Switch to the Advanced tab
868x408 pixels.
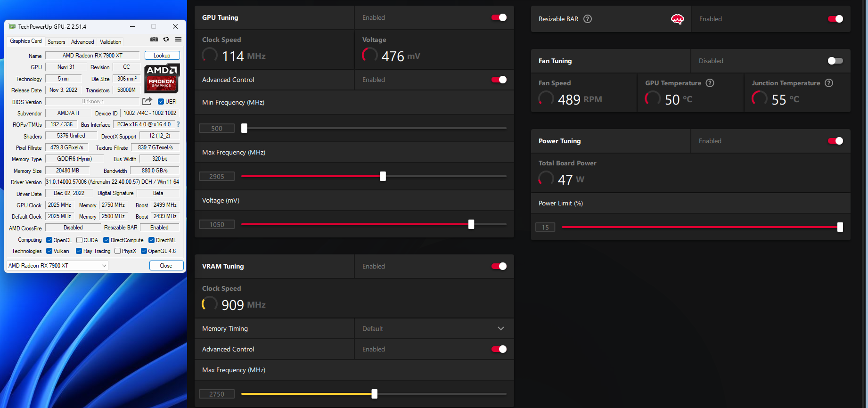(x=82, y=42)
